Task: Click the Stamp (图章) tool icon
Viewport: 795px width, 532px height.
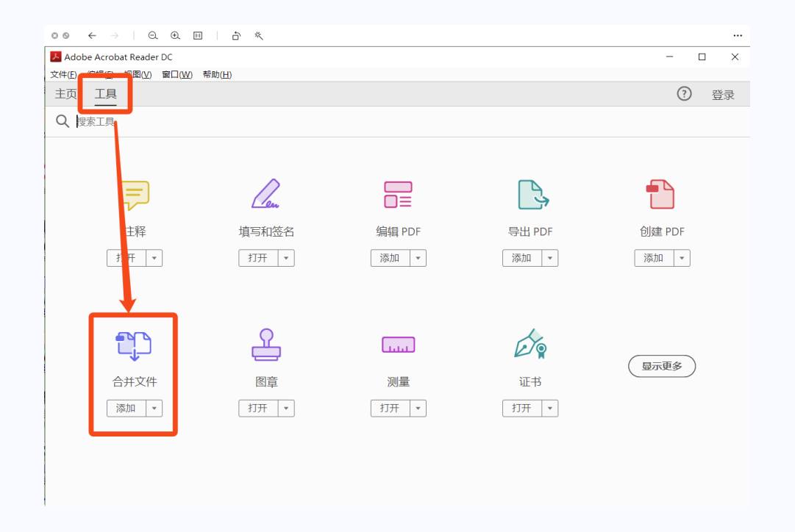Action: point(265,345)
